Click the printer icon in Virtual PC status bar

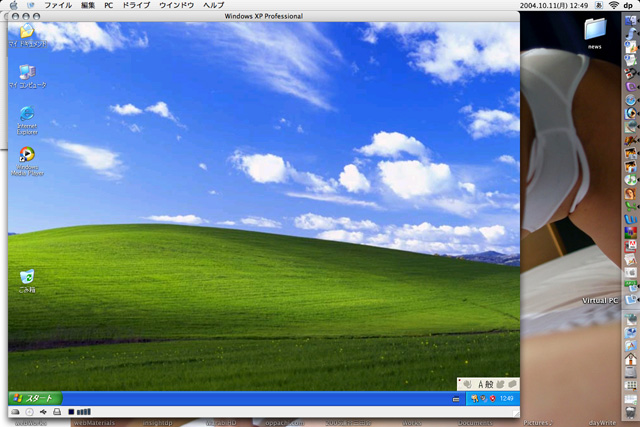[56, 412]
